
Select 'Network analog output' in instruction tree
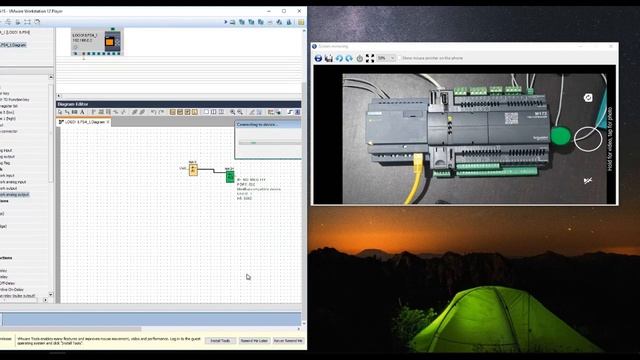15,195
